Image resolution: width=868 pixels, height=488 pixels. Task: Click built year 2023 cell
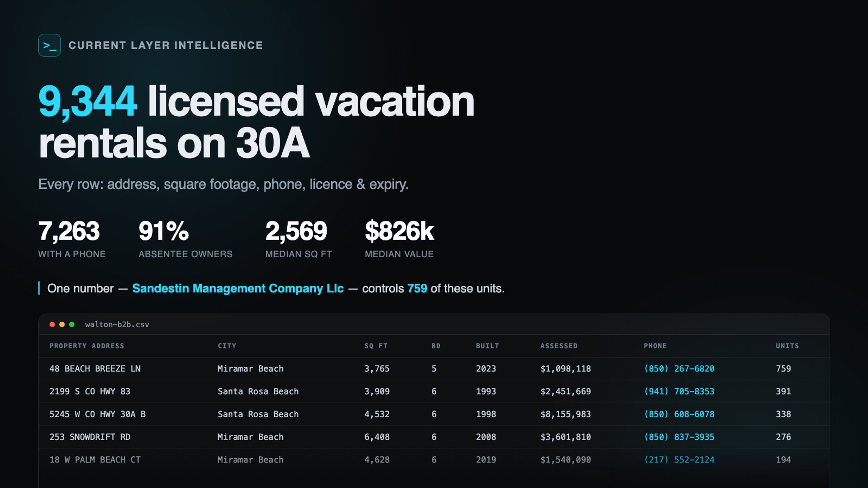click(486, 368)
